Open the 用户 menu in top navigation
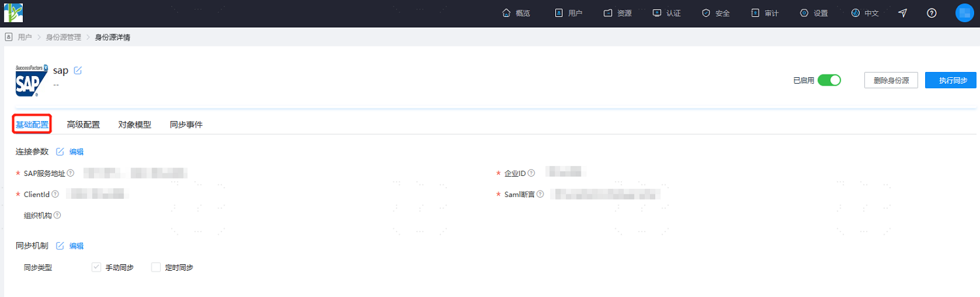This screenshot has width=980, height=297. click(568, 13)
